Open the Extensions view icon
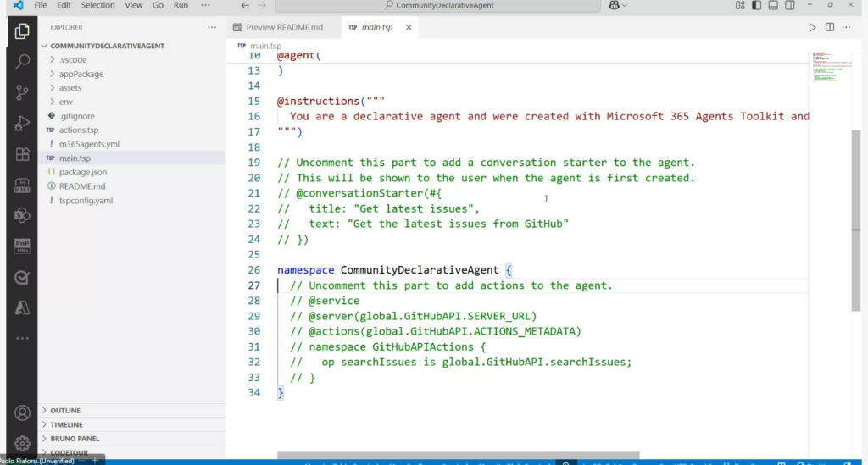Screen dimensions: 868x465 22,154
